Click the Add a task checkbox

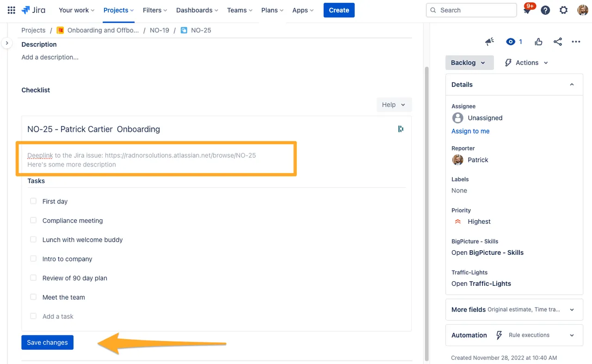(33, 316)
